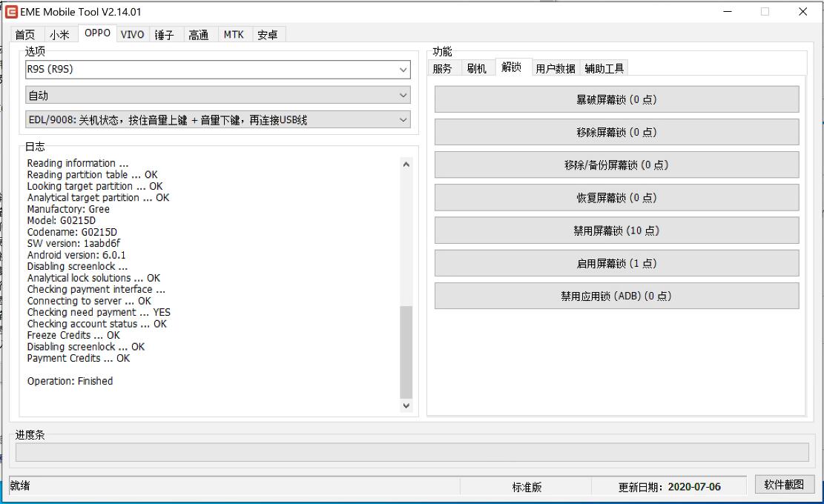
Task: Select the 安卓 tab
Action: 268,35
